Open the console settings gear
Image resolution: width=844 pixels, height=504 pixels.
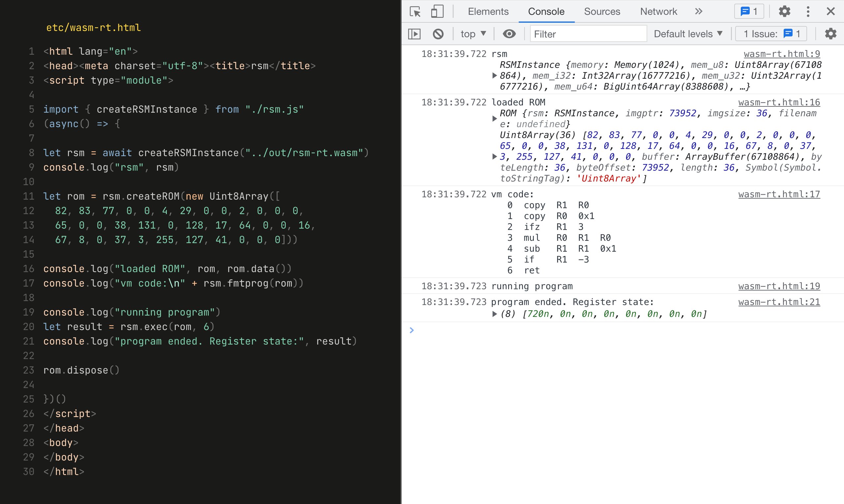tap(830, 34)
